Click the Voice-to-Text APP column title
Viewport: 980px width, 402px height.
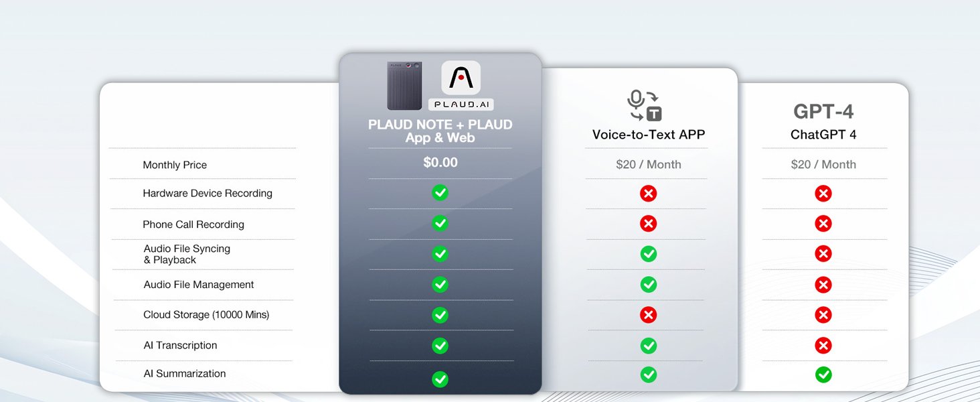[x=648, y=135]
